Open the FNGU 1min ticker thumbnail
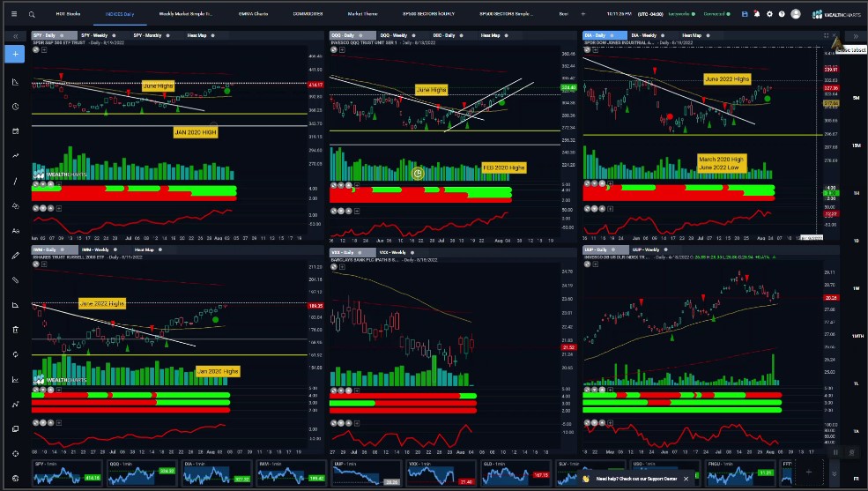Viewport: 868px width, 491px height. point(739,474)
